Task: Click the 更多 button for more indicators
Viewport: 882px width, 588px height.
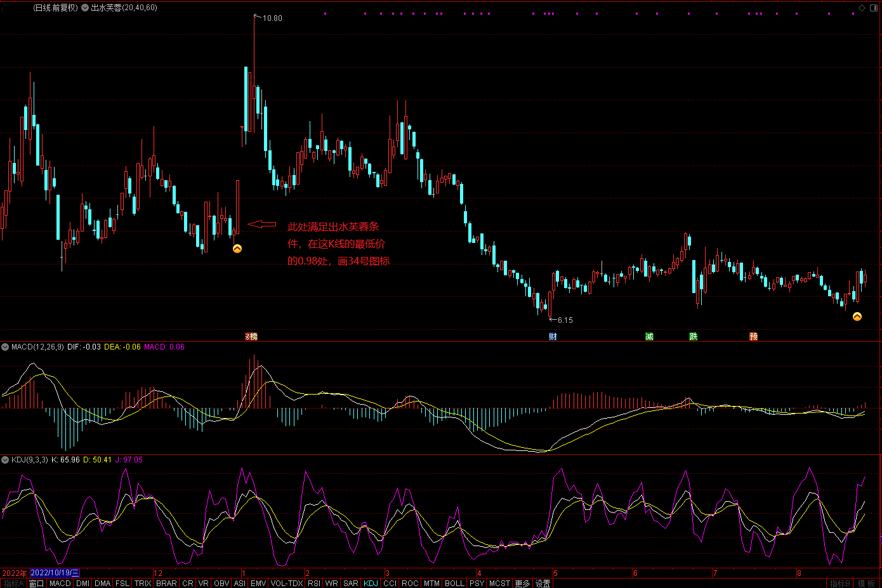Action: (x=522, y=583)
